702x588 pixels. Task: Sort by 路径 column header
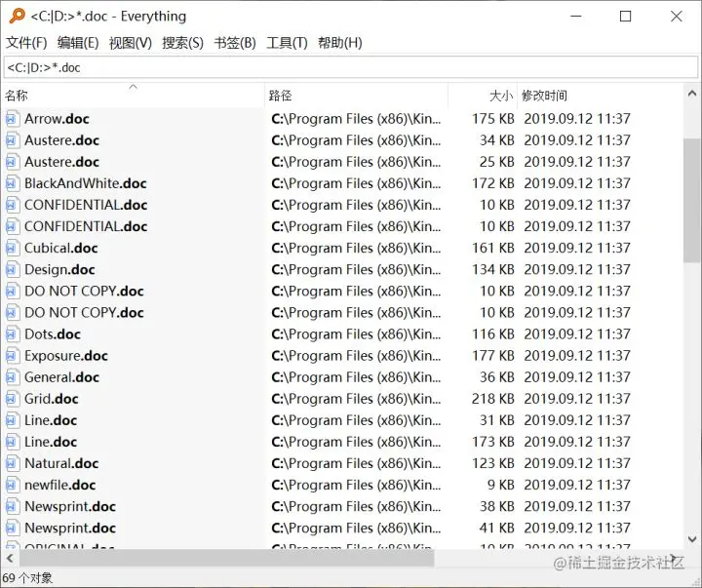[357, 96]
